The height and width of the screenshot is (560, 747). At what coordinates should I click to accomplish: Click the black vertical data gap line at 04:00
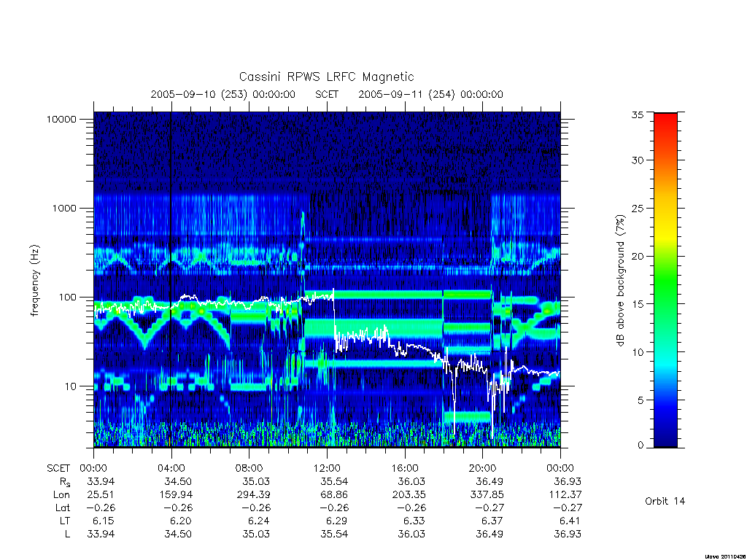pos(171,279)
